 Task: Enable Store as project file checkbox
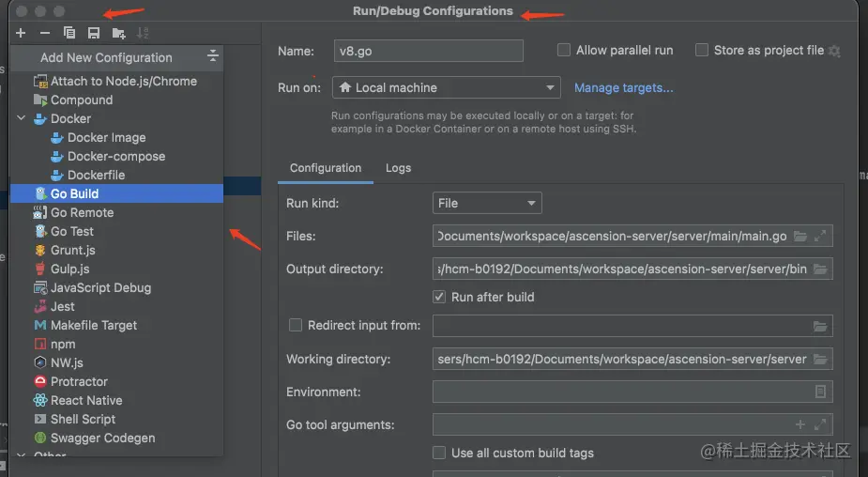(x=701, y=50)
